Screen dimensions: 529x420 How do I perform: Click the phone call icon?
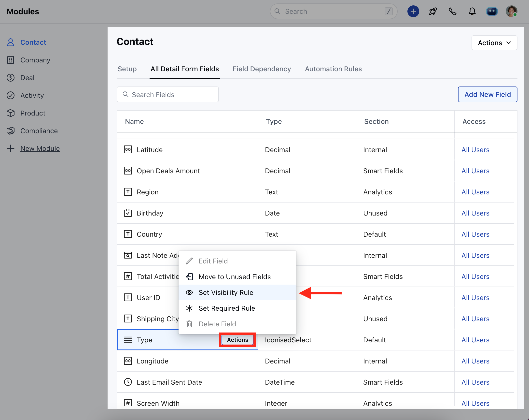(x=452, y=11)
